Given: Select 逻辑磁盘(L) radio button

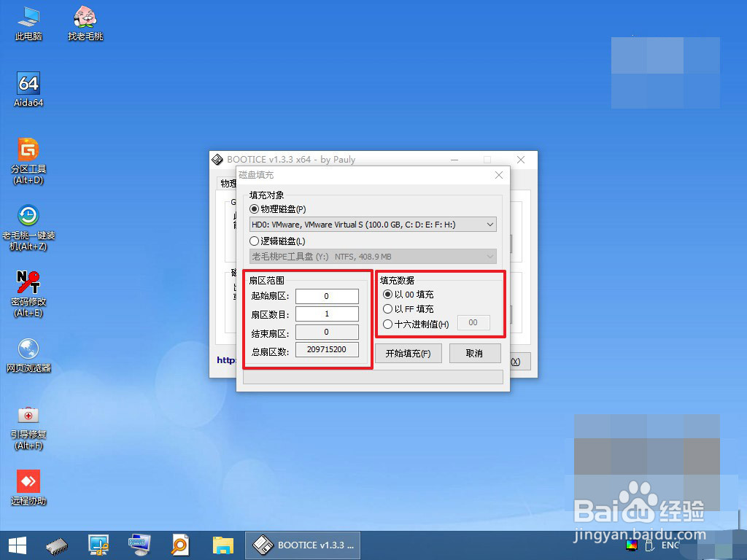Looking at the screenshot, I should (278, 241).
